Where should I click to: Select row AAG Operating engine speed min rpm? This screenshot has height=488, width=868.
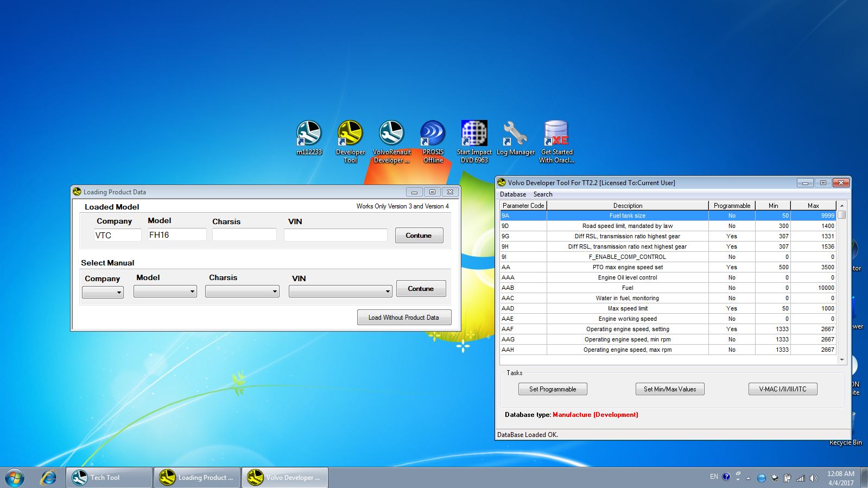(x=668, y=339)
